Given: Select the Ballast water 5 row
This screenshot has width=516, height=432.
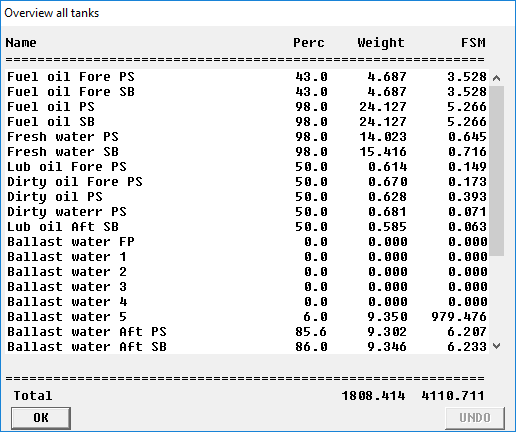Looking at the screenshot, I should (247, 317).
